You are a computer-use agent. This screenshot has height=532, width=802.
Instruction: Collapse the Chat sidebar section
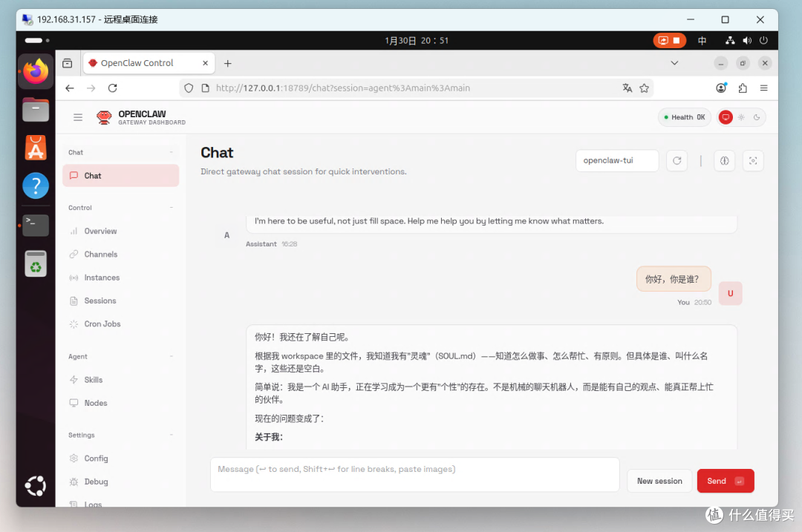(172, 152)
